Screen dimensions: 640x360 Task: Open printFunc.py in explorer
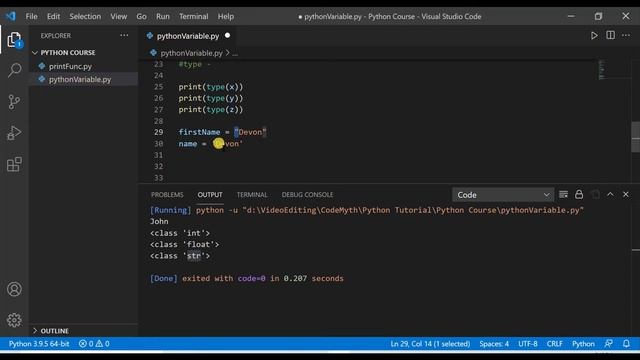coord(70,66)
